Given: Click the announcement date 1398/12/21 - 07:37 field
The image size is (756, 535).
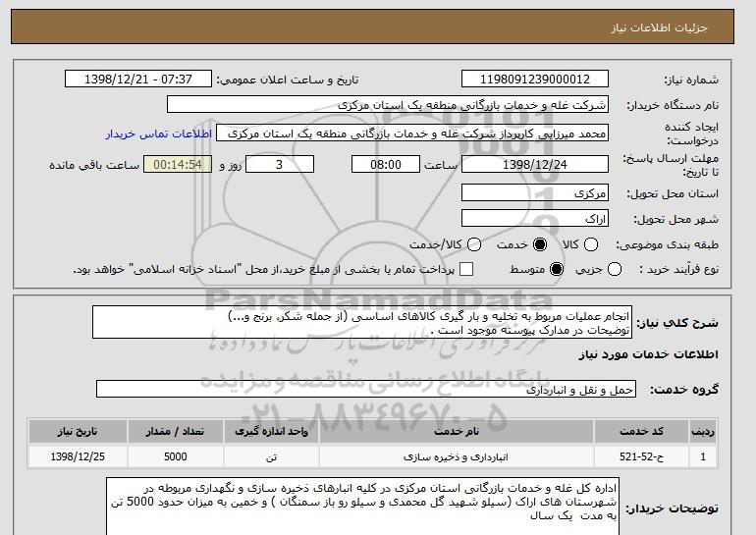Looking at the screenshot, I should [x=138, y=80].
